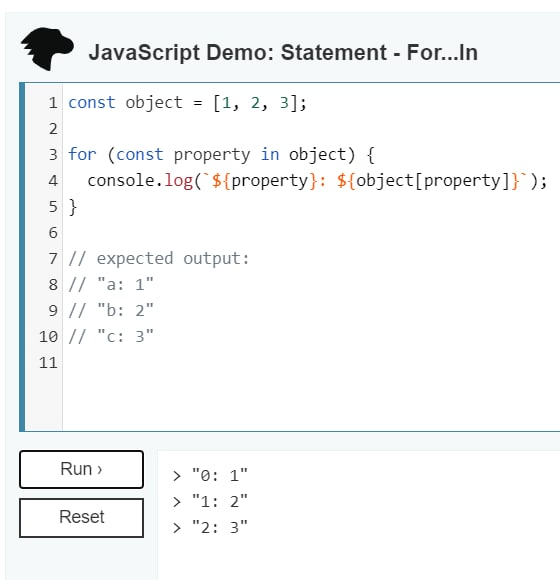
Task: Click the Reset button
Action: (x=81, y=517)
